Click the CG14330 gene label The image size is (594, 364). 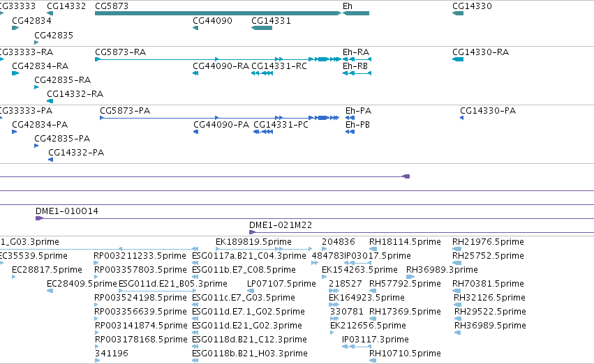(x=472, y=6)
